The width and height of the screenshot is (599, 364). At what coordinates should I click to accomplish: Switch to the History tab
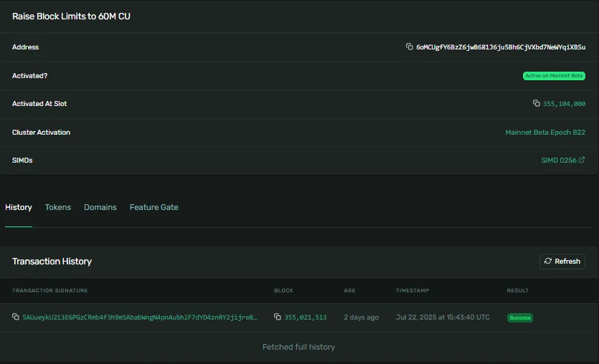click(x=19, y=207)
